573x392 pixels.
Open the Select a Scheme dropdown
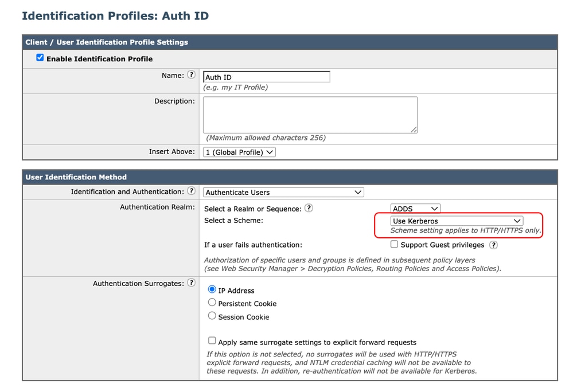[x=456, y=221]
